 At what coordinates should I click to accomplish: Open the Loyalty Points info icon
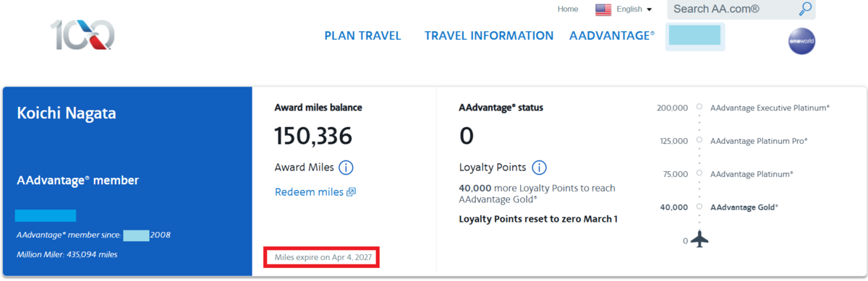coord(539,168)
